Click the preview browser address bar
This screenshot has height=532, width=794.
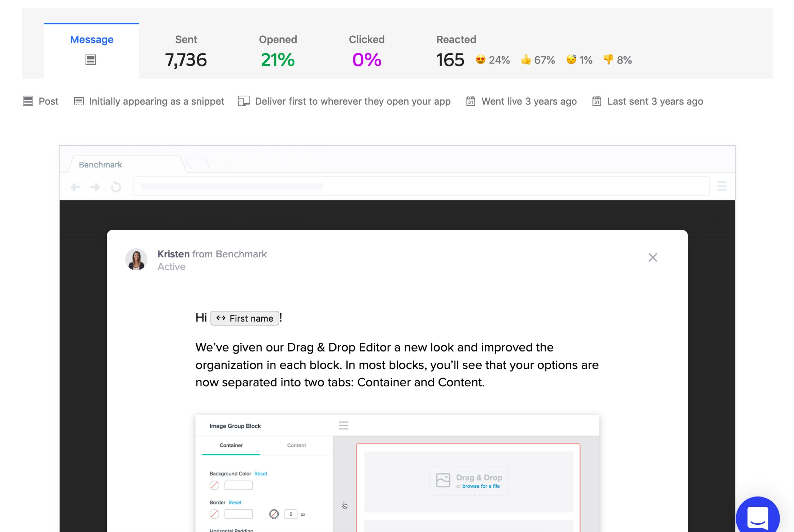click(x=421, y=186)
